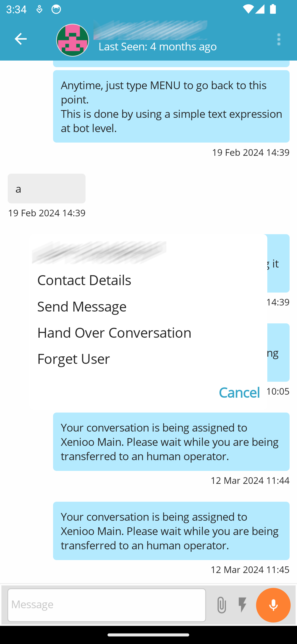
Task: Open the three-dot overflow menu
Action: pos(279,40)
